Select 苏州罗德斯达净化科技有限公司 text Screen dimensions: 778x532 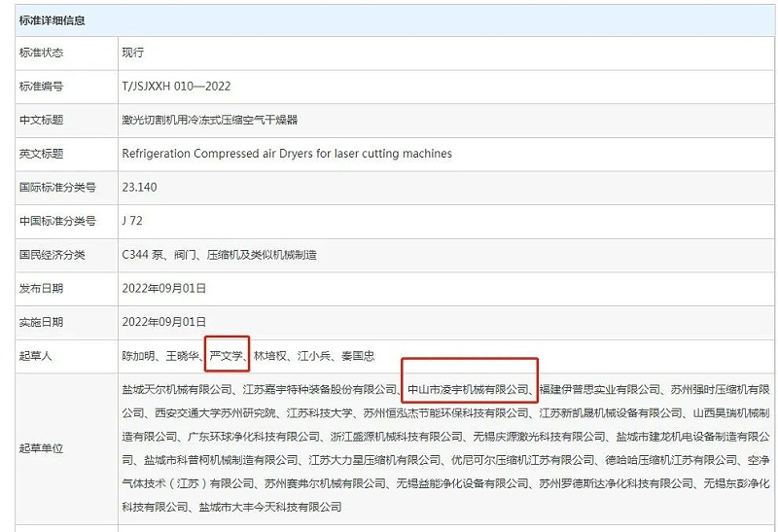click(x=617, y=483)
